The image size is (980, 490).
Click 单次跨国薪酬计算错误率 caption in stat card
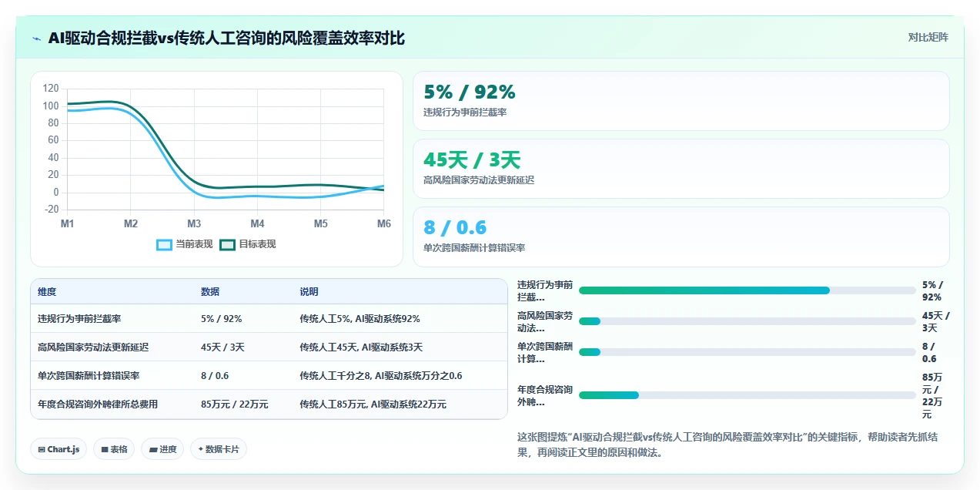474,248
